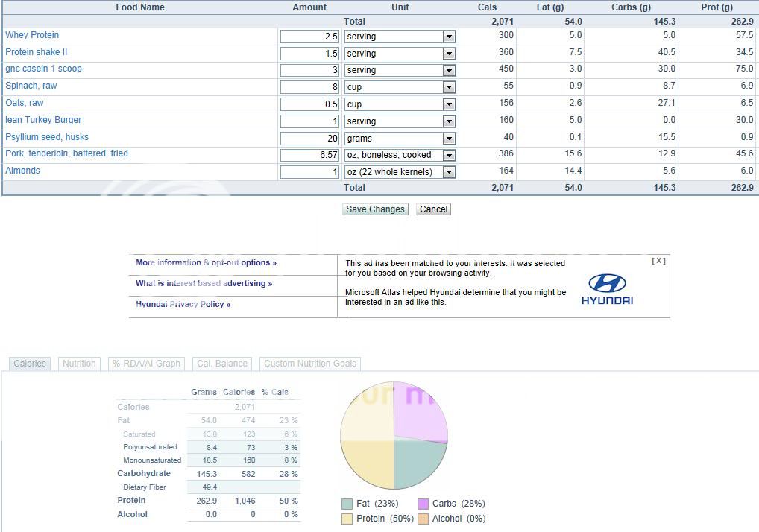Expand the Almonds unit dropdown
The image size is (759, 532).
coord(449,172)
